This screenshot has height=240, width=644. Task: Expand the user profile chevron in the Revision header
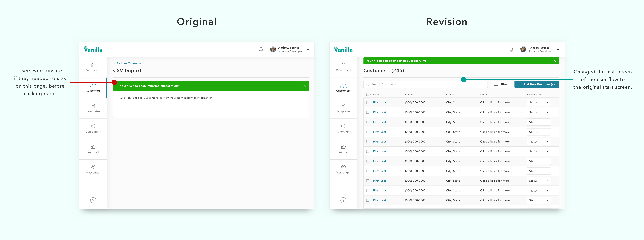[558, 49]
